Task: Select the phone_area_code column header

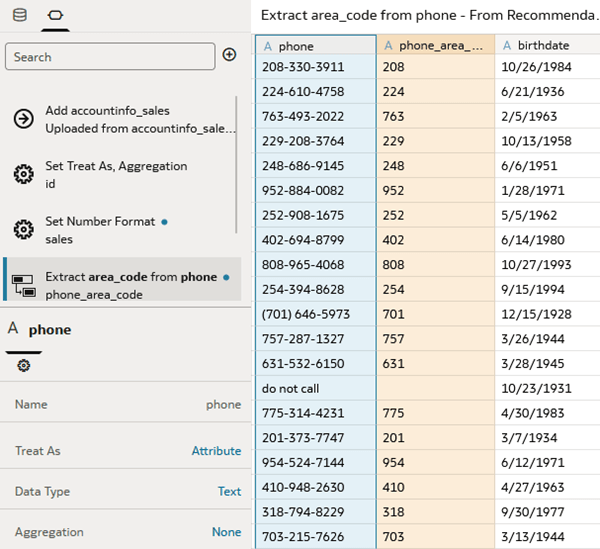Action: [435, 46]
